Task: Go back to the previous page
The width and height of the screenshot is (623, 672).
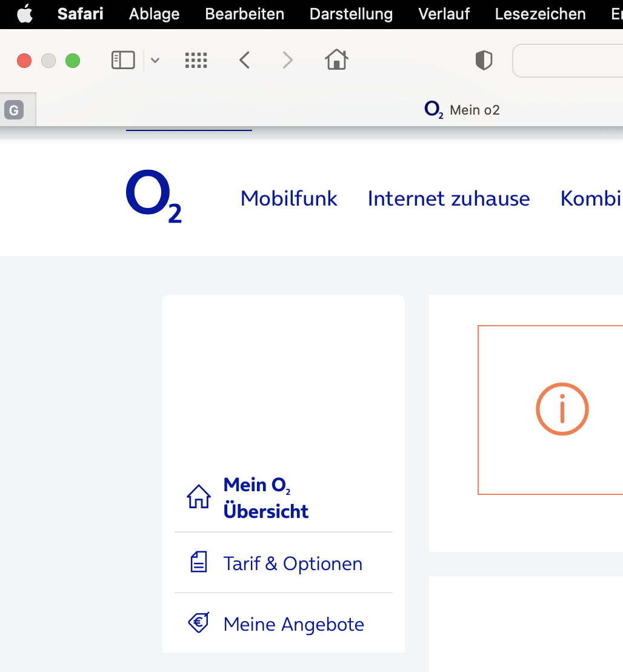Action: (x=245, y=60)
